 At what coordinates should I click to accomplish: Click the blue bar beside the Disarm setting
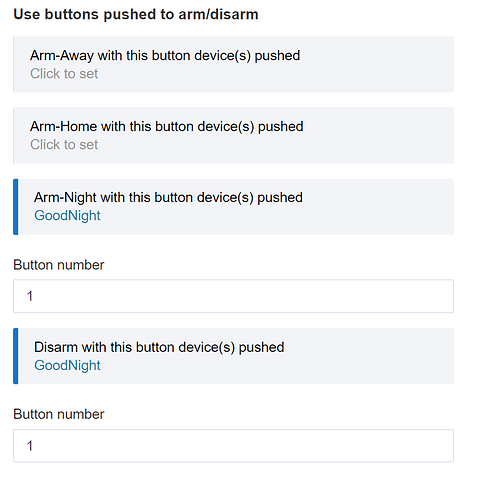click(x=16, y=356)
